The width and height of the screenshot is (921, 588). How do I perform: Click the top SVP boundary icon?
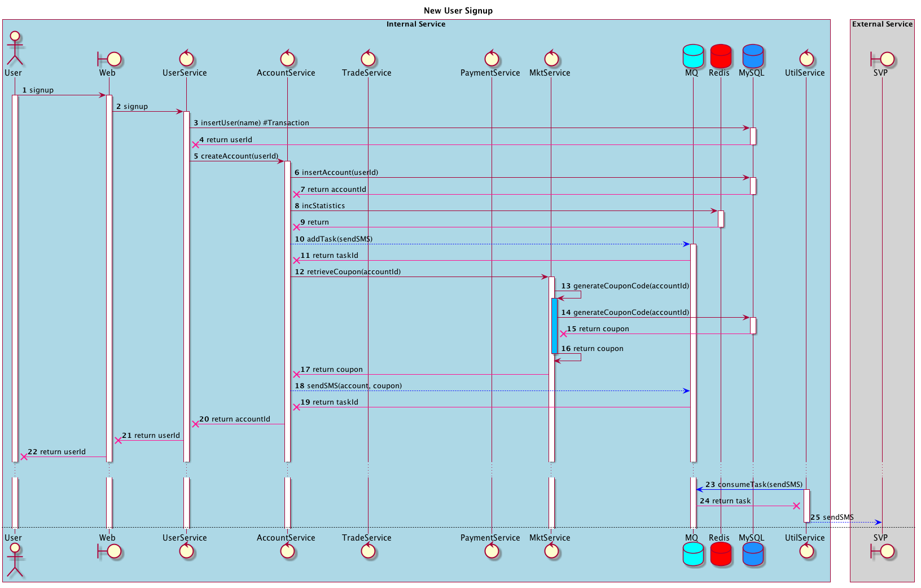pyautogui.click(x=883, y=59)
